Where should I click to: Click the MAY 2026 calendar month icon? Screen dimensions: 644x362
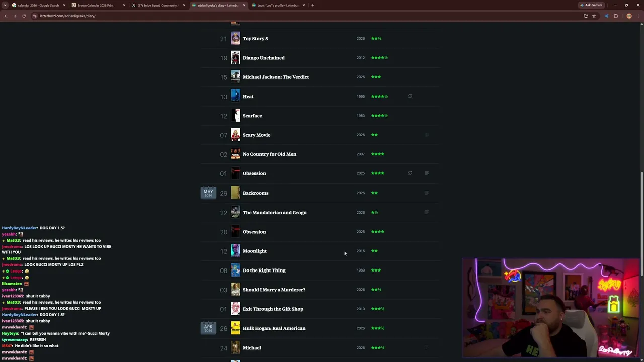click(x=208, y=193)
